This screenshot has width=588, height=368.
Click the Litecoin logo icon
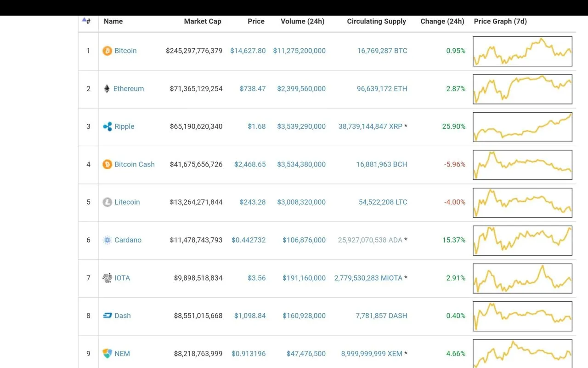pyautogui.click(x=107, y=202)
